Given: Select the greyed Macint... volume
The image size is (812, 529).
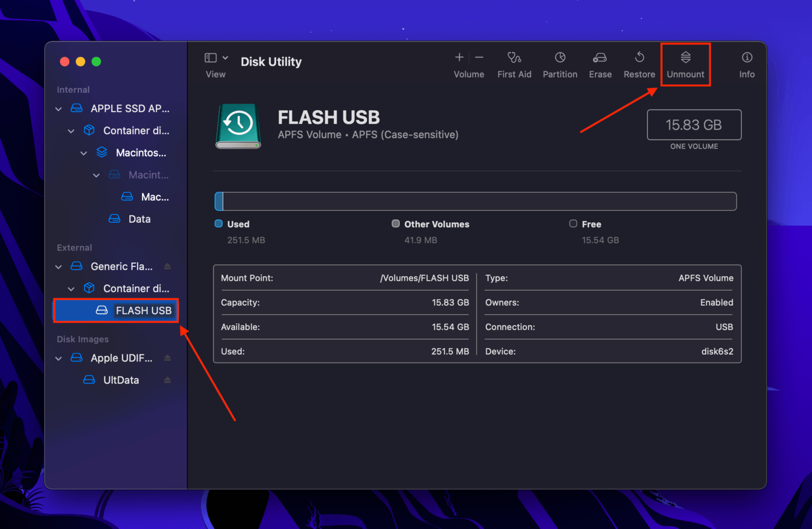Looking at the screenshot, I should pyautogui.click(x=148, y=175).
